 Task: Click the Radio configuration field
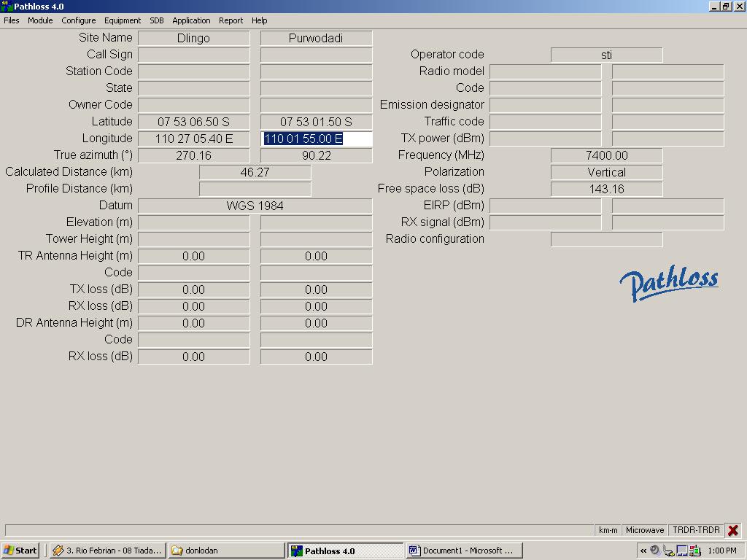(606, 239)
